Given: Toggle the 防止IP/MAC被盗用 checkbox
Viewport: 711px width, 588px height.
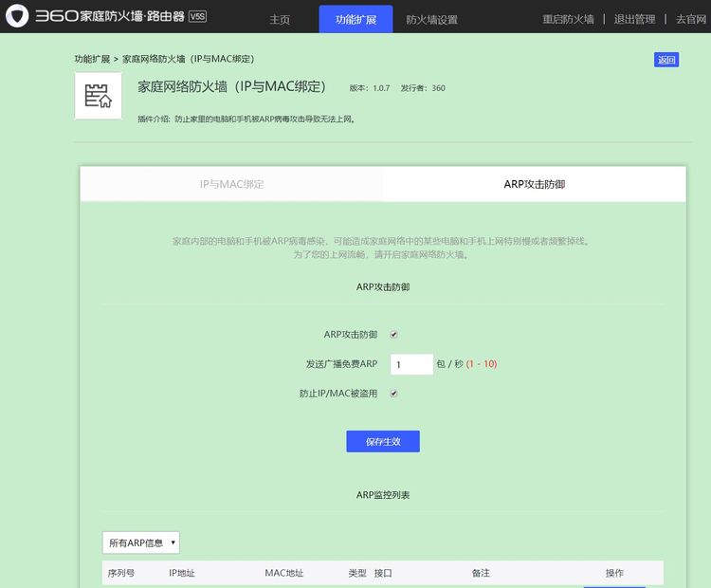Looking at the screenshot, I should [x=394, y=394].
